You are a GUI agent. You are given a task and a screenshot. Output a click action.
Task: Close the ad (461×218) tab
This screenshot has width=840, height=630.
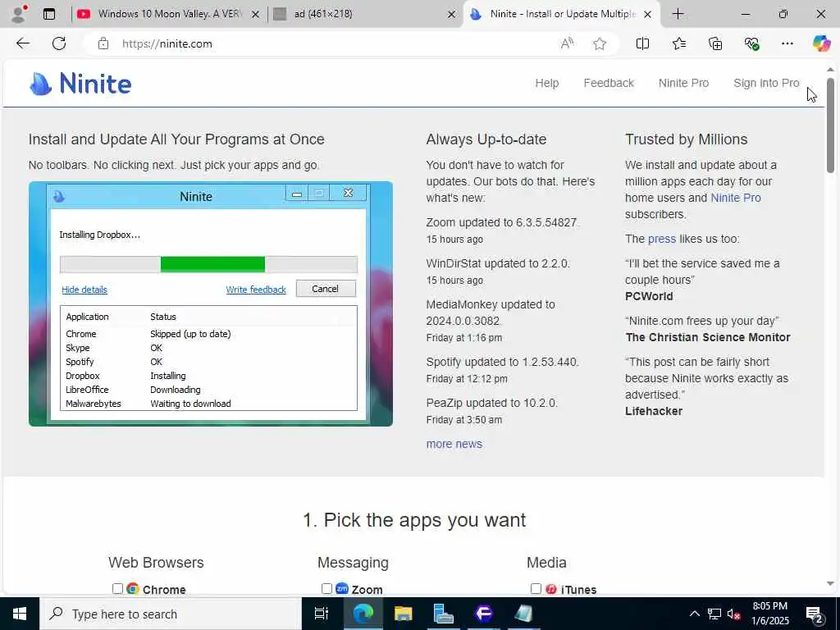pos(451,15)
